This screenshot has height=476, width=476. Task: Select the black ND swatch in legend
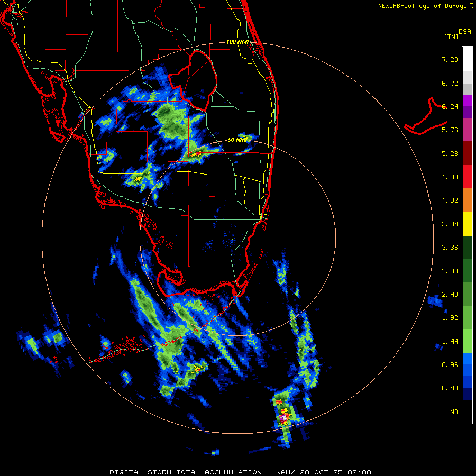click(467, 411)
